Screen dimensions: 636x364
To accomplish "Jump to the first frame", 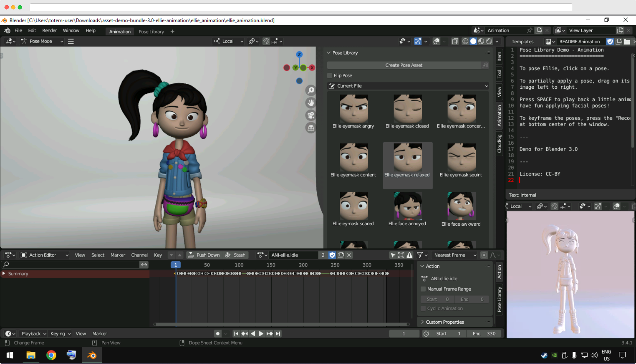I will tap(236, 334).
